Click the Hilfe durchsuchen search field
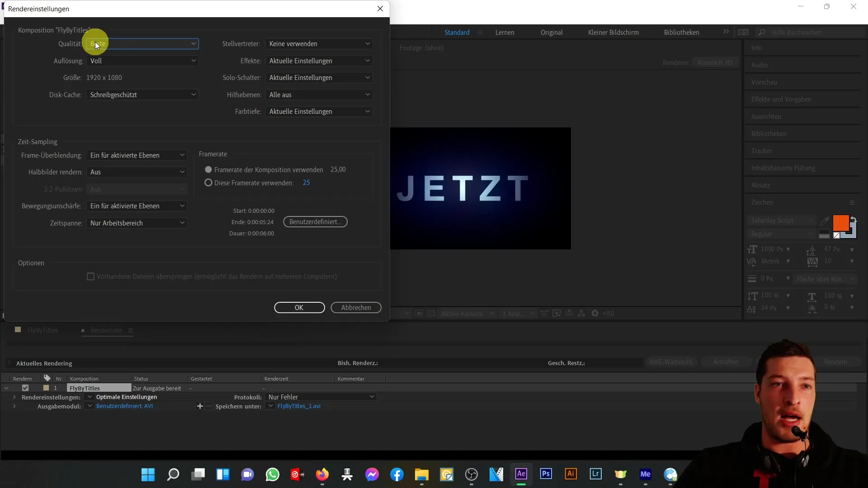 (811, 33)
